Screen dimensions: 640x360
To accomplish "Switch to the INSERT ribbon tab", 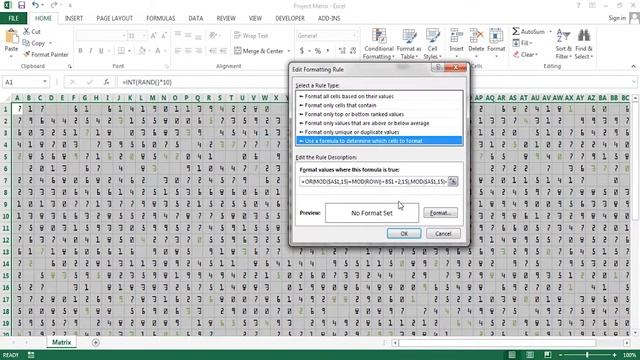I will [74, 18].
